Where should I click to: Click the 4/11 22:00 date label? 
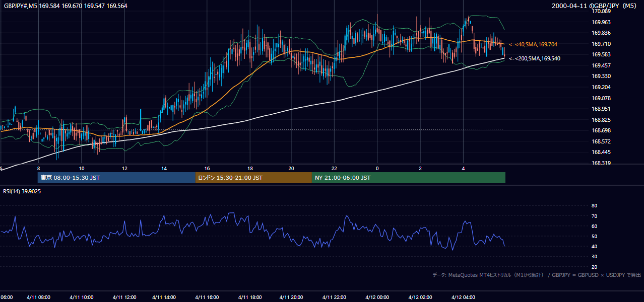[334, 297]
